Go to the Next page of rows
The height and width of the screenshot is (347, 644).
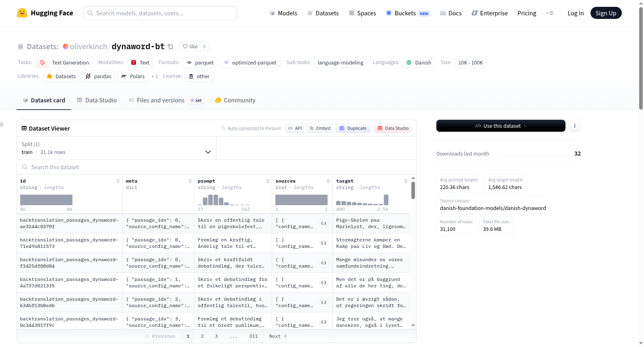278,336
